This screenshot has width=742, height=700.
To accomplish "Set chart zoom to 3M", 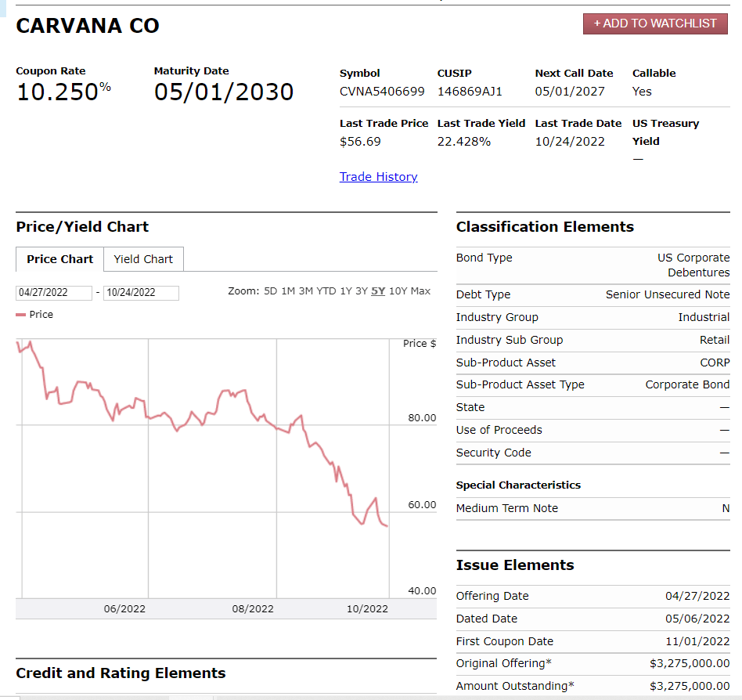I will point(305,291).
